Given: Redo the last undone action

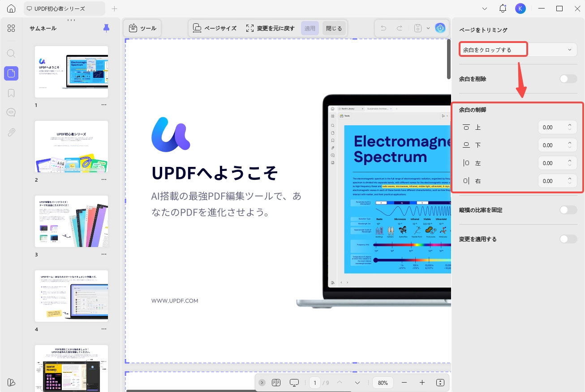Looking at the screenshot, I should click(x=399, y=28).
